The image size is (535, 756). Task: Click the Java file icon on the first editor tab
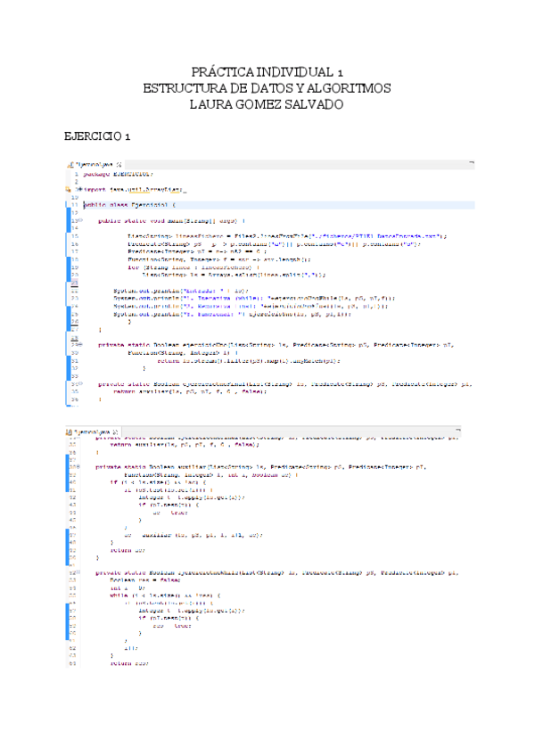(70, 165)
